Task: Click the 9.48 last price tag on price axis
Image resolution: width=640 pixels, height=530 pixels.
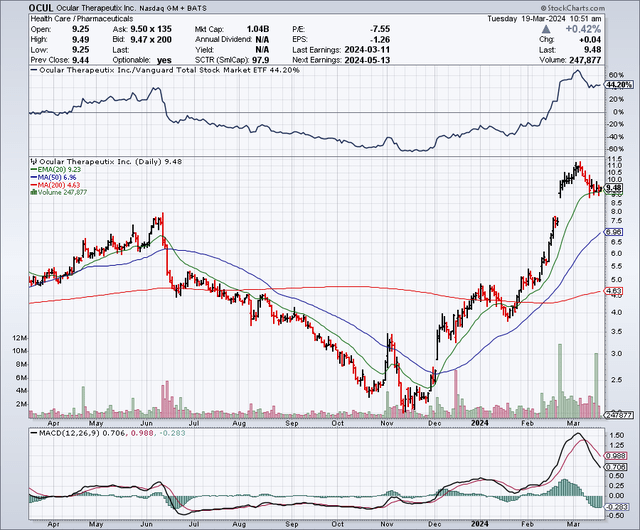Action: pyautogui.click(x=614, y=187)
